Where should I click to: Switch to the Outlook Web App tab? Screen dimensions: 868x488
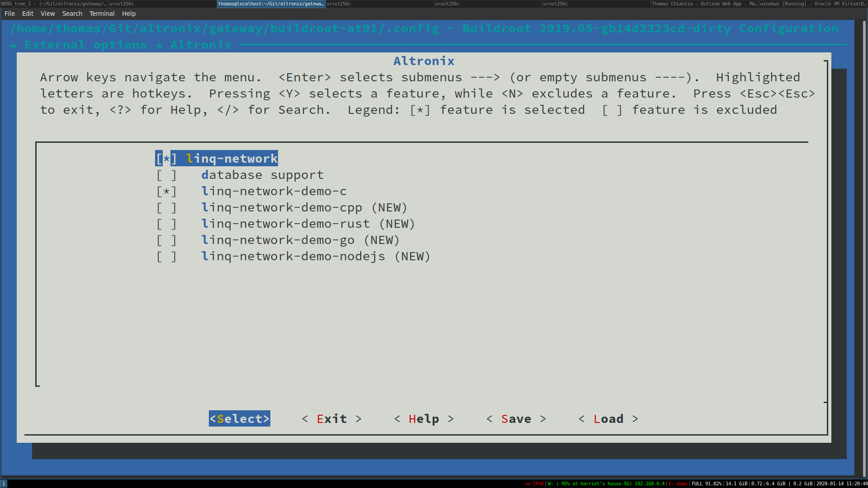(x=705, y=4)
